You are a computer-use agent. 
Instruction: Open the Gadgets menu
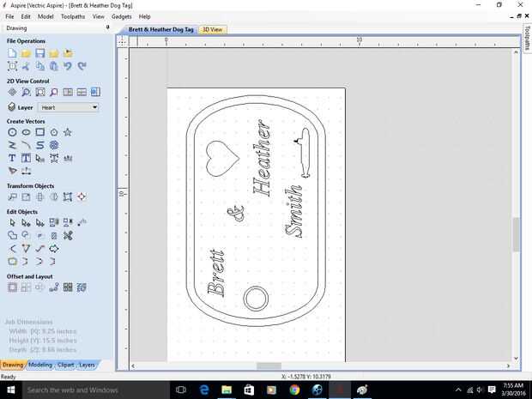coord(122,16)
